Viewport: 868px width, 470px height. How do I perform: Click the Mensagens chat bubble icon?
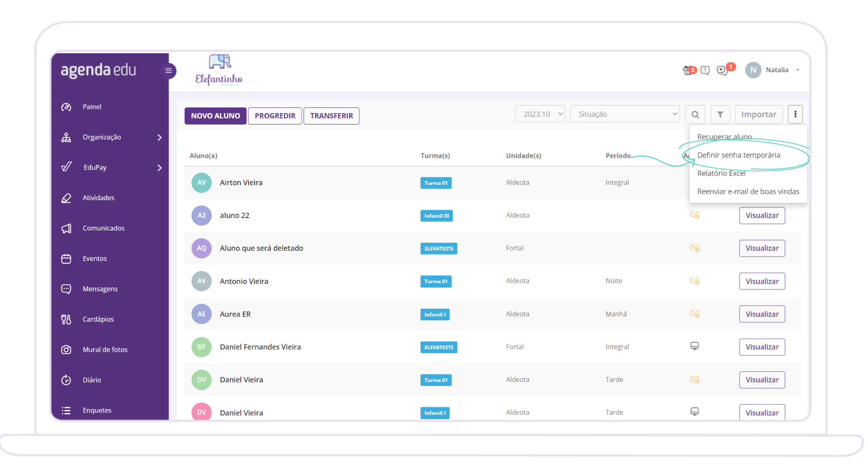coord(67,289)
